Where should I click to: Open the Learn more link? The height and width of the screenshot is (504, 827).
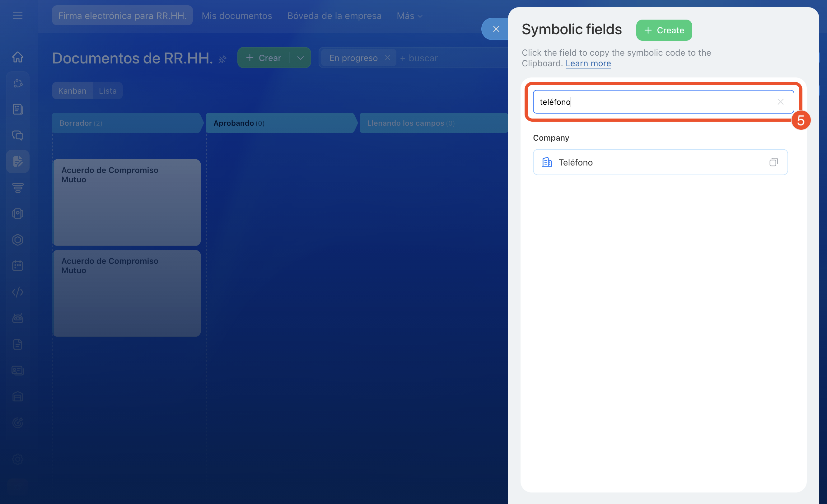click(x=588, y=63)
